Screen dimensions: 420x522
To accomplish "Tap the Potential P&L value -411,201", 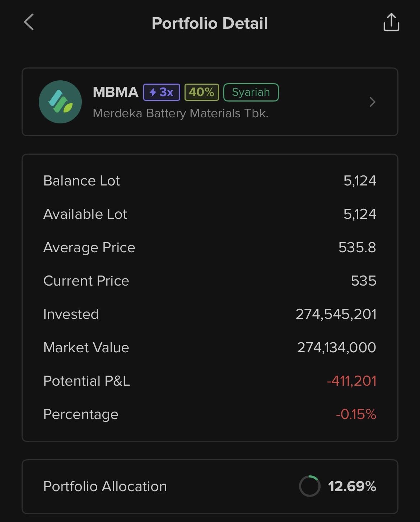I will [x=351, y=381].
